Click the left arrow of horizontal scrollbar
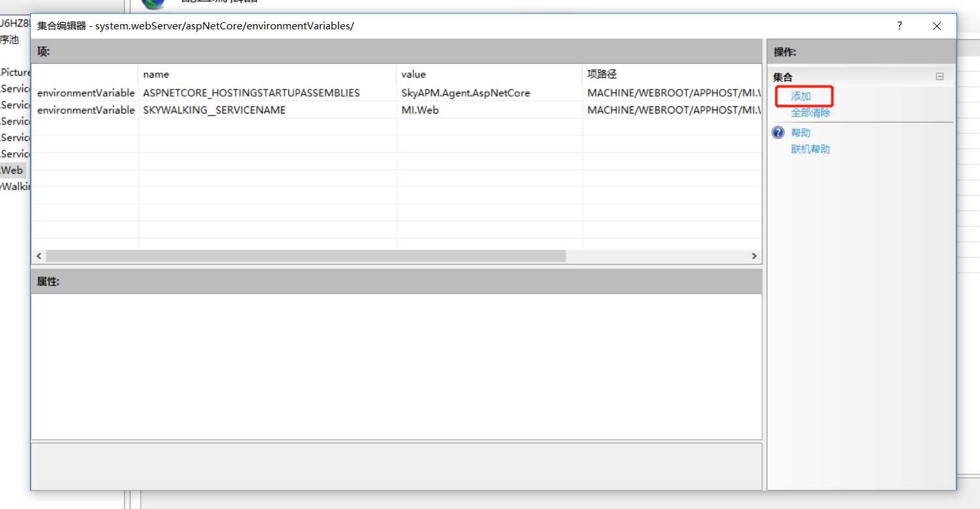Viewport: 980px width, 509px height. pos(38,256)
